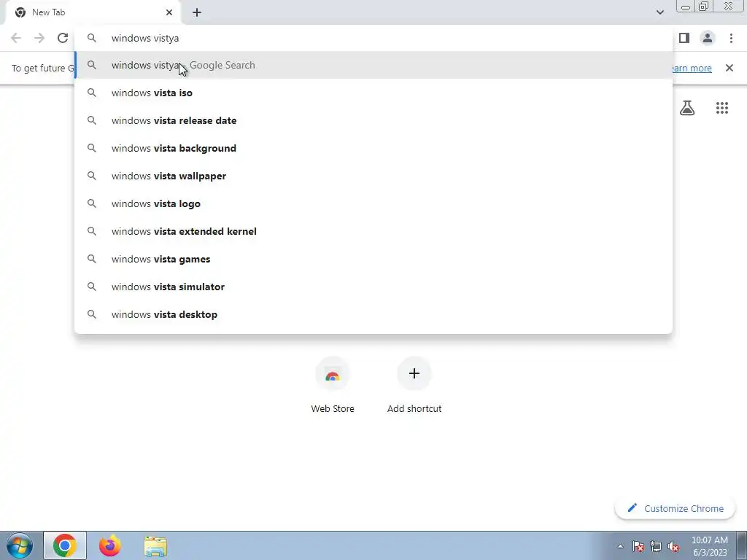
Task: Pick 'windows vista desktop' suggestion
Action: pyautogui.click(x=373, y=314)
